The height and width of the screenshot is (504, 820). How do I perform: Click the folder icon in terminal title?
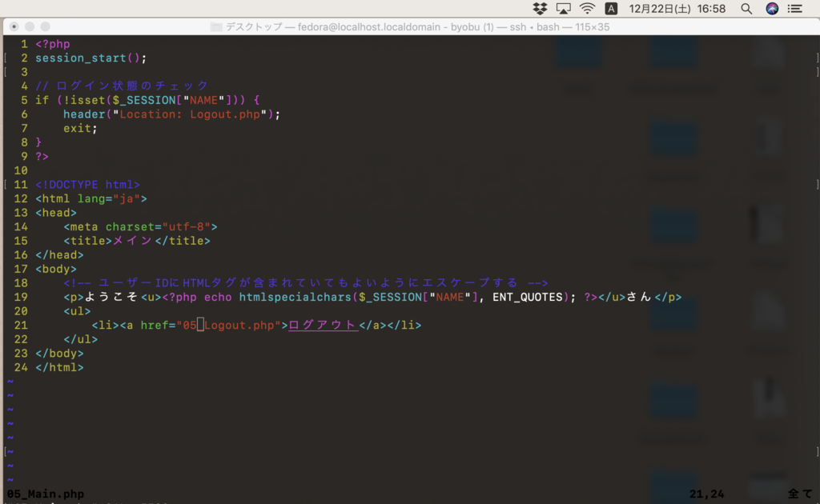pyautogui.click(x=216, y=26)
